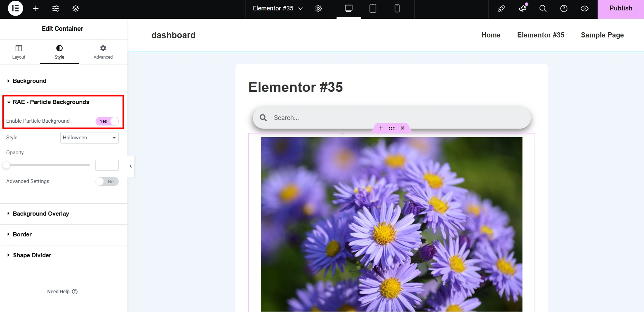Delete container with the X handle
Viewport: 644px width, 312px height.
pos(402,128)
